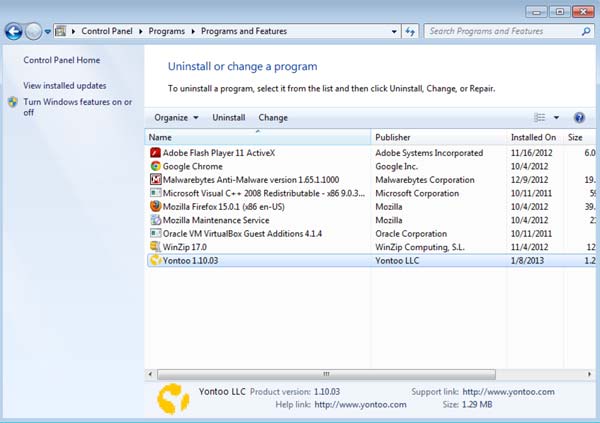Sort by the Name column header
600x423 pixels.
(258, 137)
